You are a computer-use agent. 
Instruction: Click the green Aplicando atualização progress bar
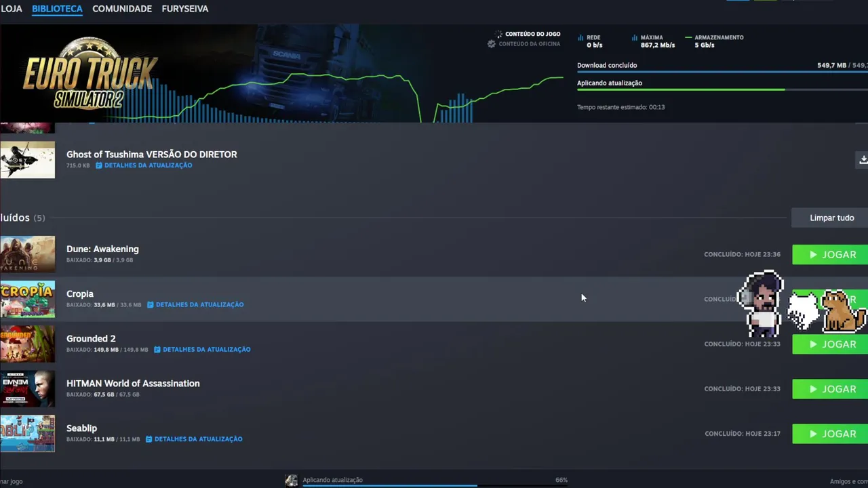pyautogui.click(x=722, y=89)
